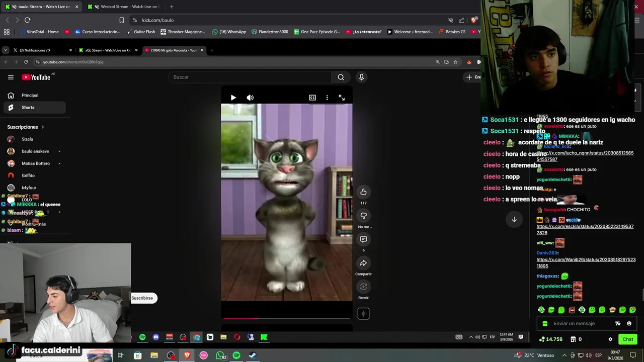This screenshot has height=362, width=644.
Task: Jump to newest chat with down arrow
Action: (514, 219)
